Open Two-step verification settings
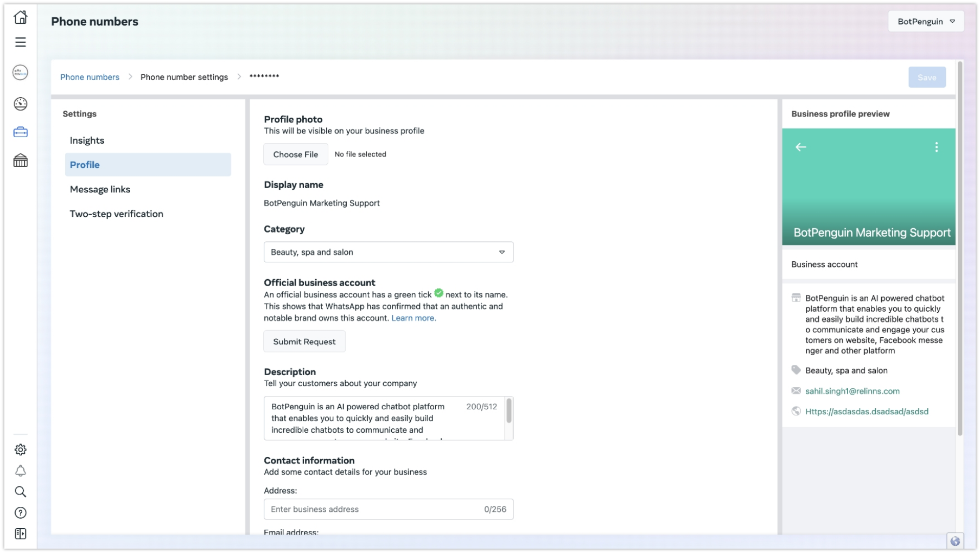 pyautogui.click(x=148, y=214)
